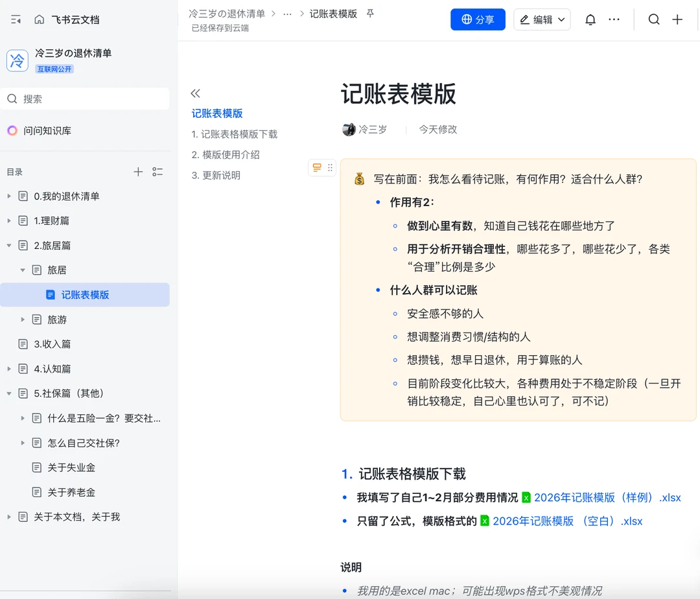
Task: Expand the 旅游 tree node
Action: 23,320
